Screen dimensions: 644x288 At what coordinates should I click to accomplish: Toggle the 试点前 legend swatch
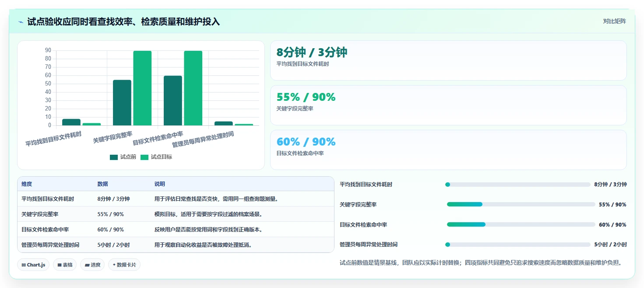(114, 157)
